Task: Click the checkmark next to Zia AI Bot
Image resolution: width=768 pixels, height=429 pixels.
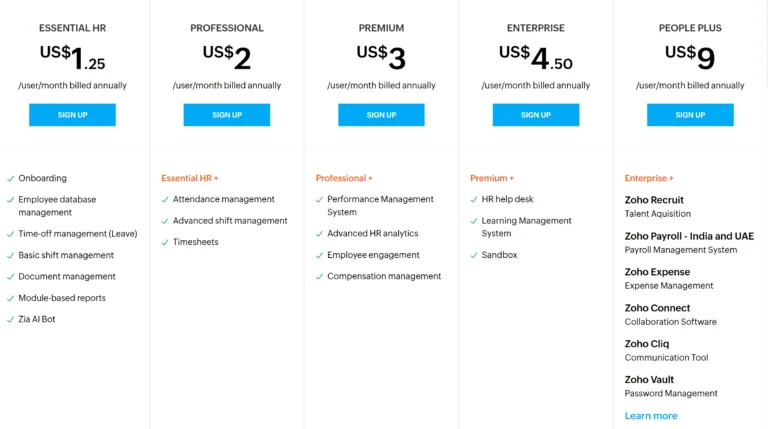Action: pyautogui.click(x=10, y=319)
